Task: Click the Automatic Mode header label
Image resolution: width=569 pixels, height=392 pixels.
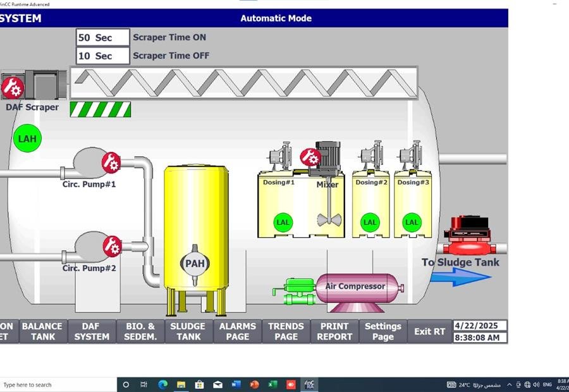Action: click(276, 18)
